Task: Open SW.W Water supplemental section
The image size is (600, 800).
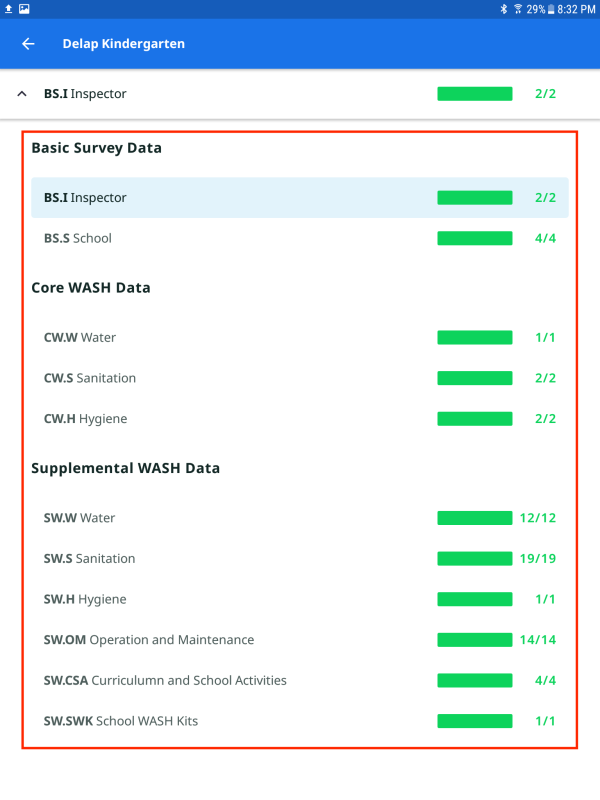Action: (x=299, y=518)
